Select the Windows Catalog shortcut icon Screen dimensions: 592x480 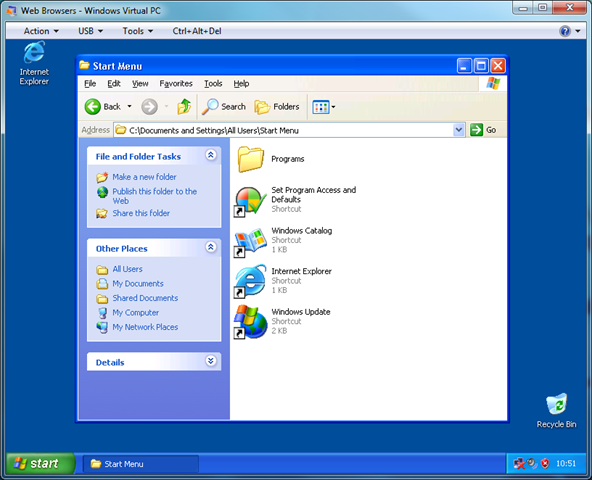pyautogui.click(x=250, y=242)
